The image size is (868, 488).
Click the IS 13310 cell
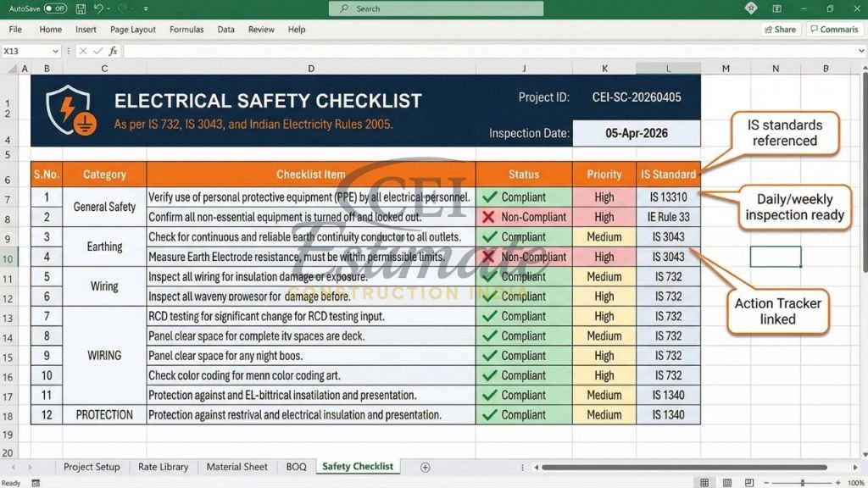click(x=668, y=197)
